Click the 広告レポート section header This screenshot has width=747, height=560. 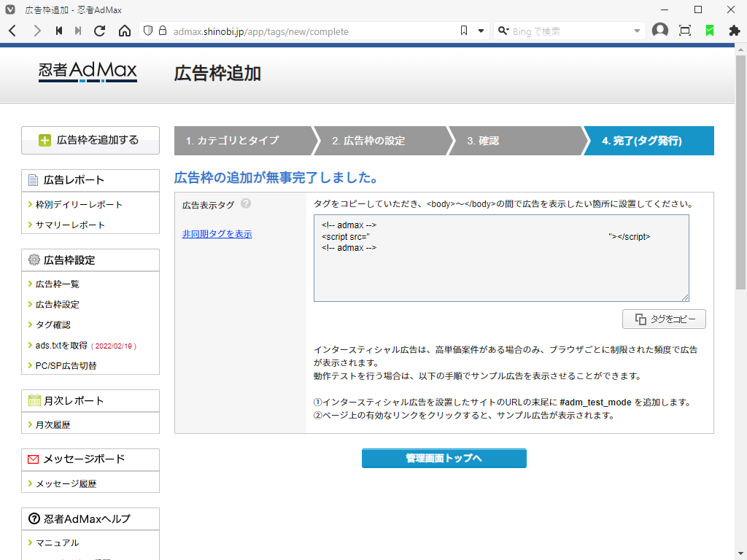tap(90, 181)
